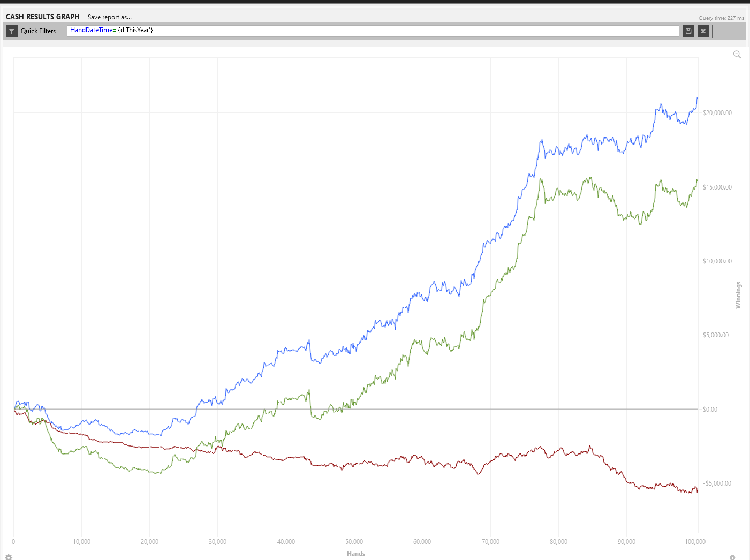The image size is (750, 560).
Task: Select the -$5,000.00 axis label
Action: pyautogui.click(x=717, y=483)
